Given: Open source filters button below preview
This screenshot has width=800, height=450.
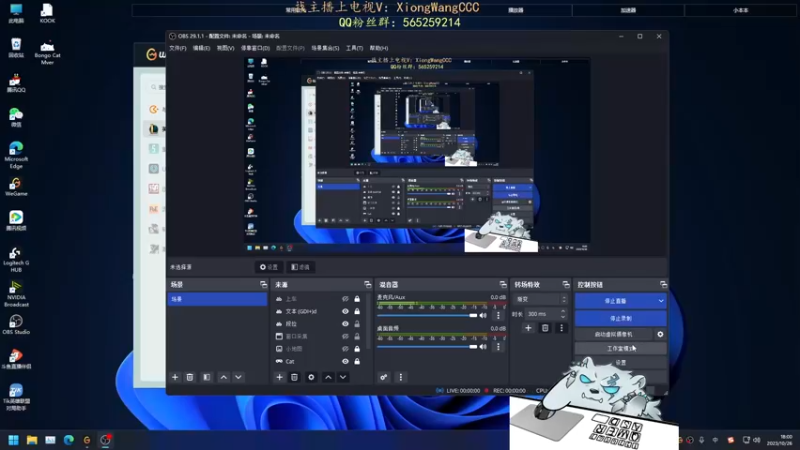Looking at the screenshot, I should [301, 267].
